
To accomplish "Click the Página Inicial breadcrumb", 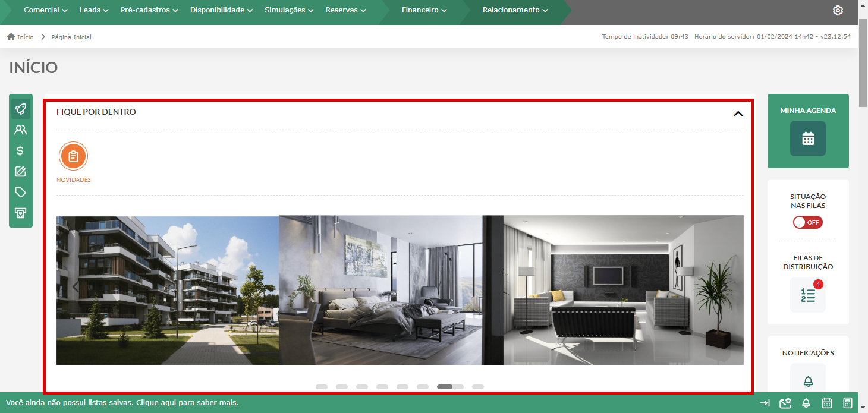I will tap(71, 37).
